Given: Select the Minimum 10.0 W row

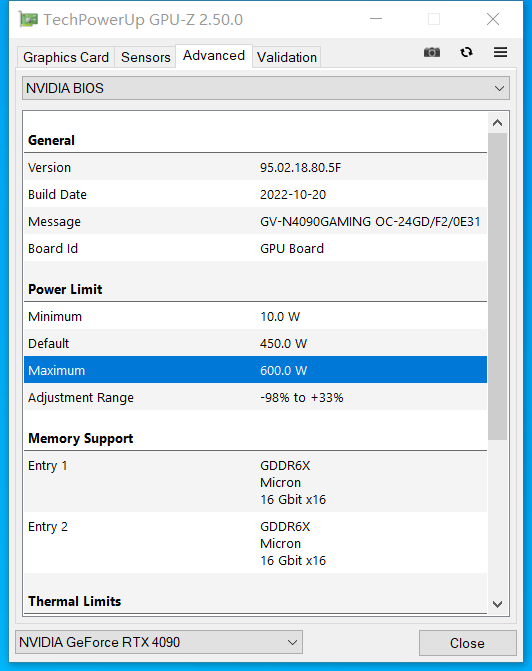Looking at the screenshot, I should point(256,316).
